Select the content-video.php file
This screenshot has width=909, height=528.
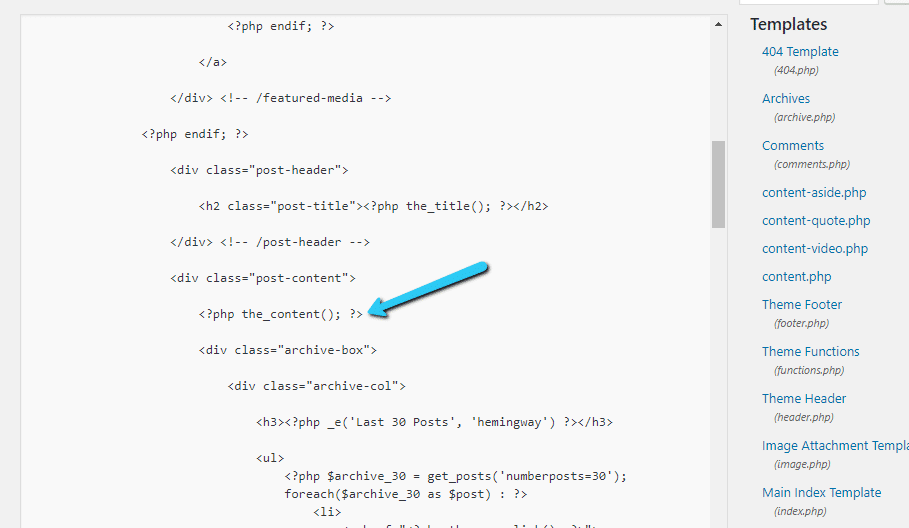pyautogui.click(x=815, y=249)
